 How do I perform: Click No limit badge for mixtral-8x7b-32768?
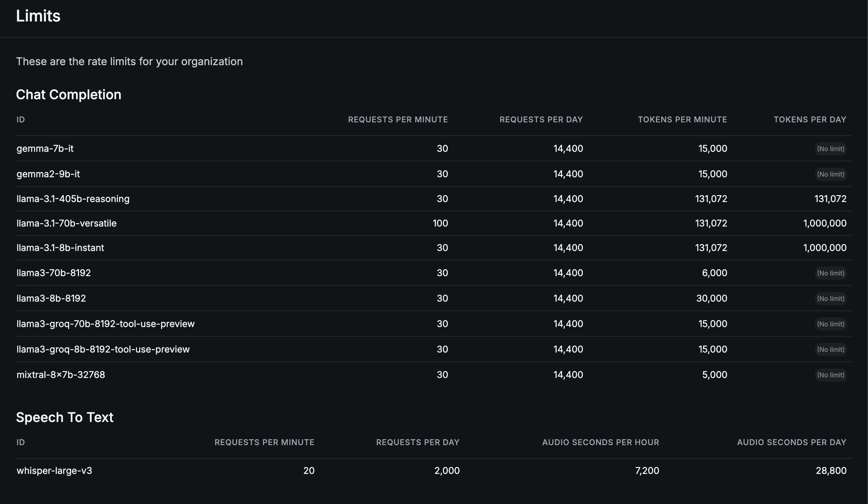pyautogui.click(x=831, y=375)
